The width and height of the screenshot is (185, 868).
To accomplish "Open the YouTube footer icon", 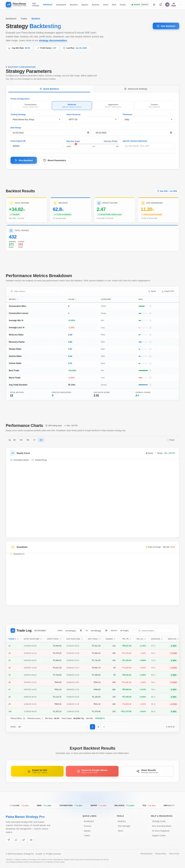I will 31,840.
